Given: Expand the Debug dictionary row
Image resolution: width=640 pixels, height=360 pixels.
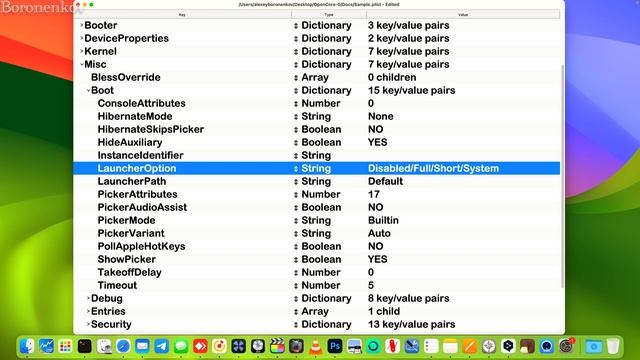Looking at the screenshot, I should point(88,298).
